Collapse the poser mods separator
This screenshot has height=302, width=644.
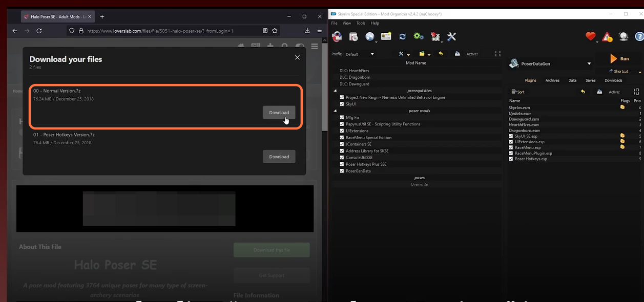click(x=335, y=111)
